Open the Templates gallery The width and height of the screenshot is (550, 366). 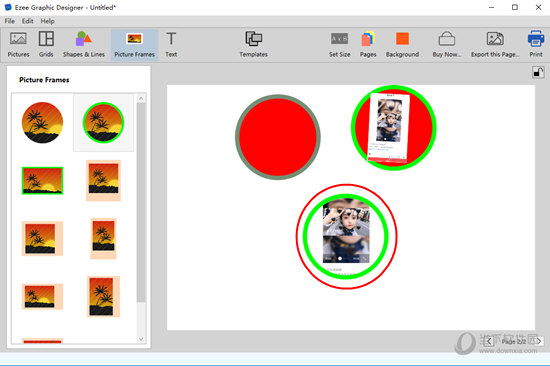(254, 45)
